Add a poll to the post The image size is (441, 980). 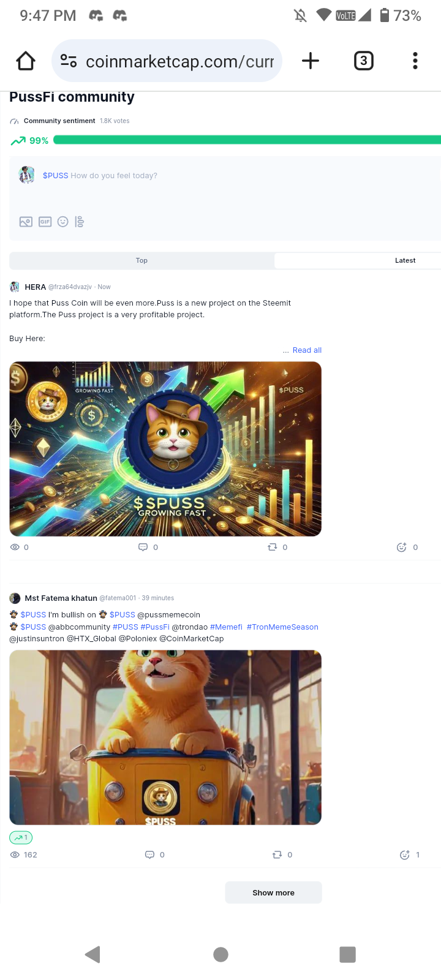80,222
